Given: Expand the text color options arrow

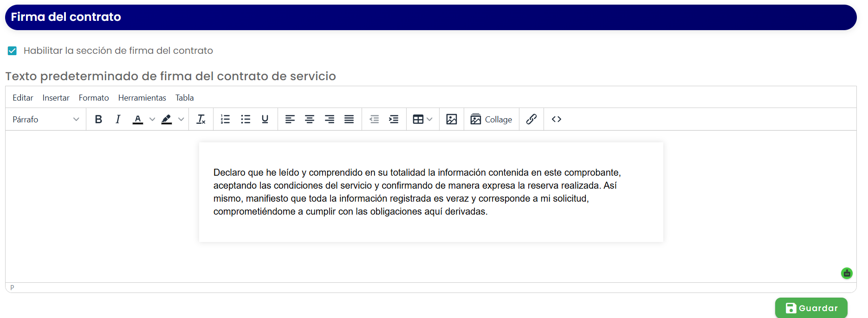Looking at the screenshot, I should click(152, 119).
